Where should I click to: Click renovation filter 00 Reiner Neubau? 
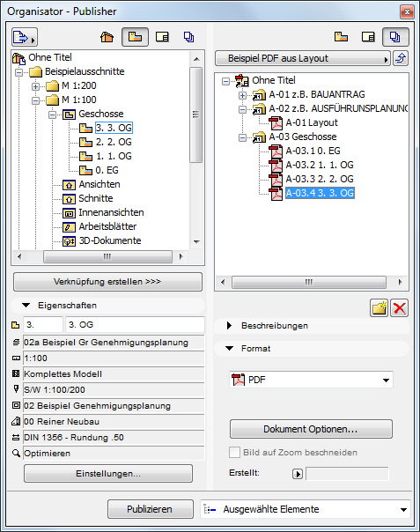tap(114, 421)
